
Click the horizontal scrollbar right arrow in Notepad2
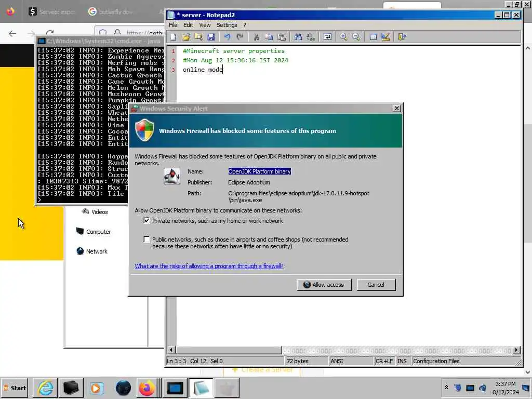point(516,350)
